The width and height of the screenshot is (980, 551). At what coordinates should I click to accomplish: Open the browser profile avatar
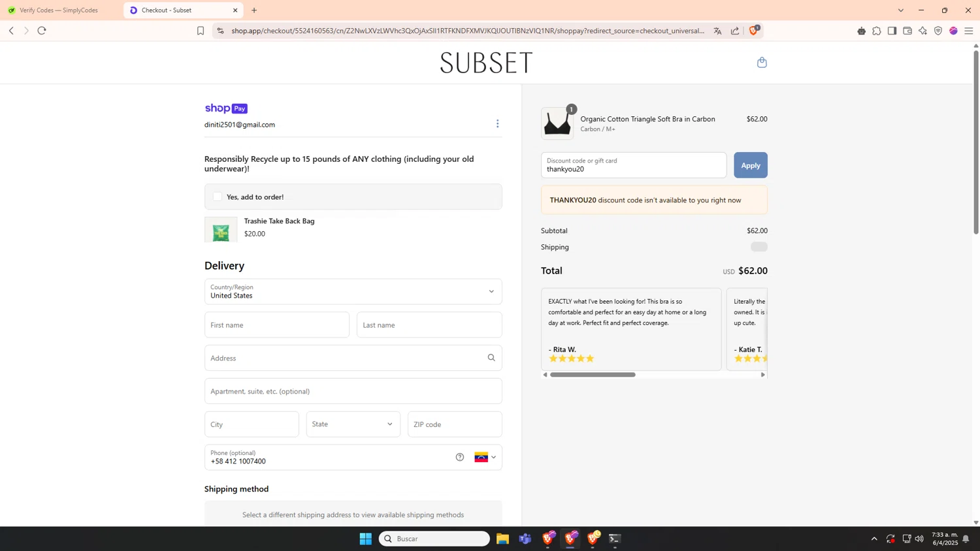[x=953, y=31]
